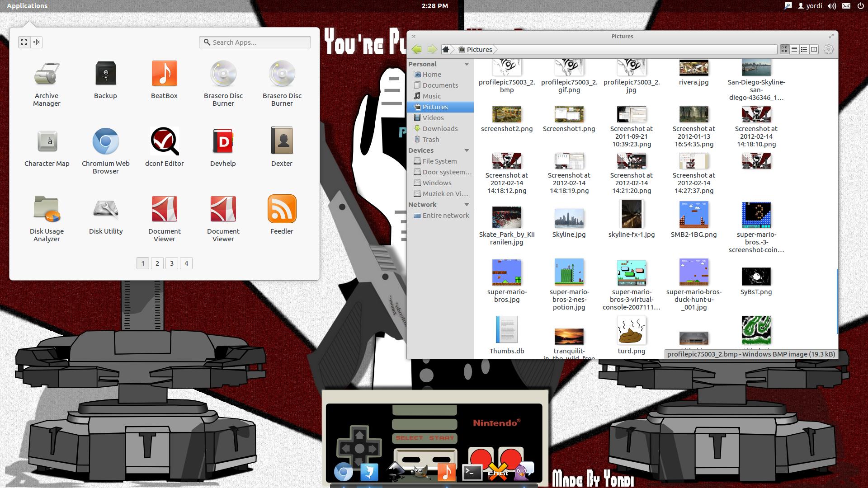The height and width of the screenshot is (488, 868).
Task: Select page 1 of applications
Action: pos(143,263)
